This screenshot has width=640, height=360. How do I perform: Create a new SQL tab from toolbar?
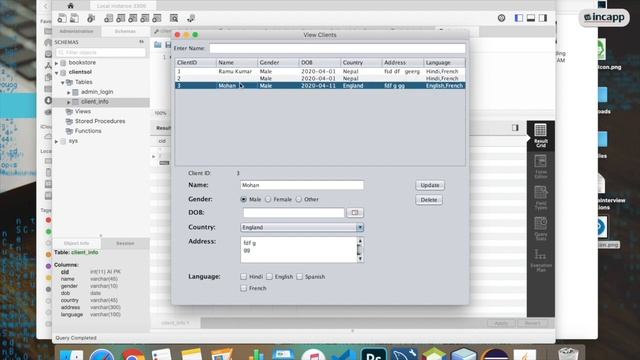(62, 18)
